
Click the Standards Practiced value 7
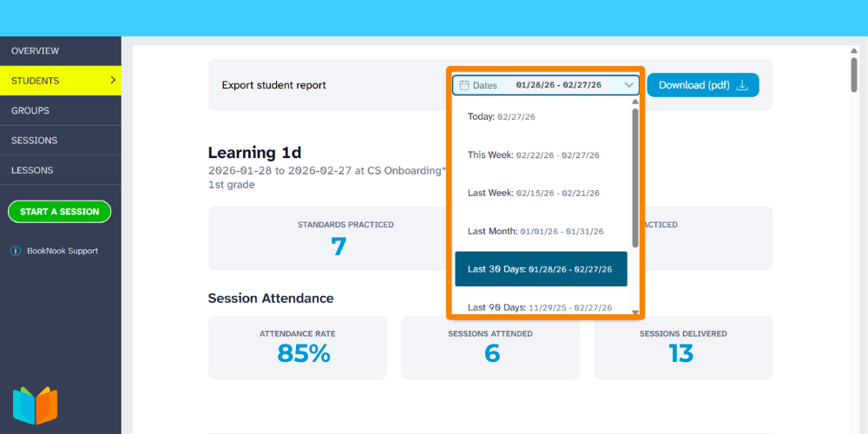coord(339,247)
